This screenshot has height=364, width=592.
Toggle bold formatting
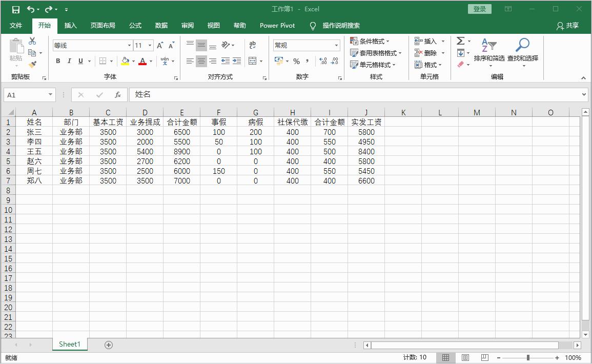click(58, 61)
